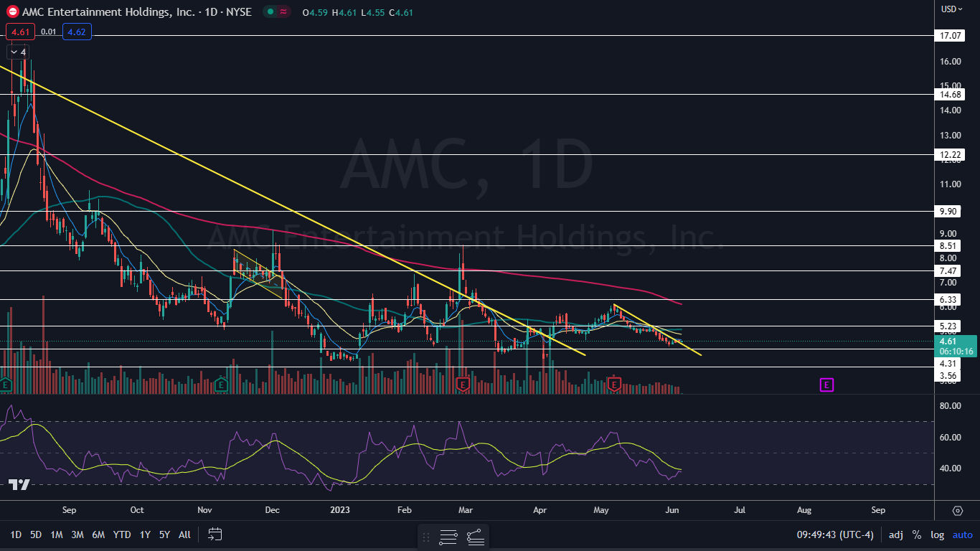Select the 5D time range
Screen dimensions: 980x551
click(x=36, y=534)
